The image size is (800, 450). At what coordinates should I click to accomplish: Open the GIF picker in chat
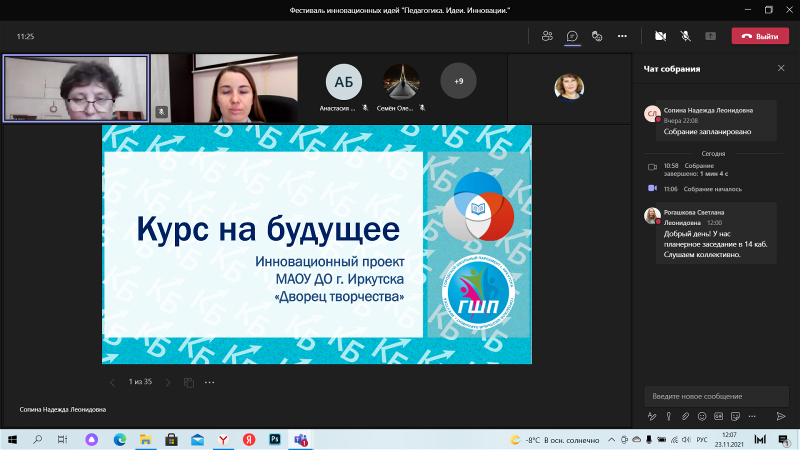click(x=719, y=416)
